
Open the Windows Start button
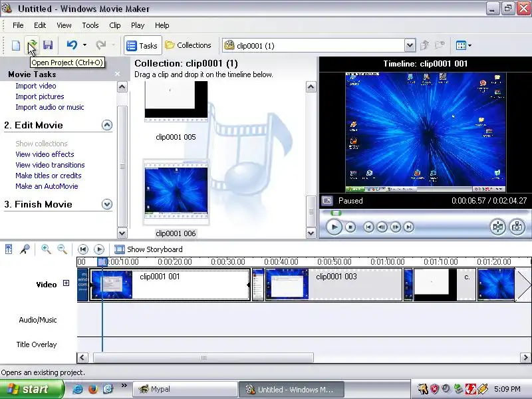click(x=31, y=389)
